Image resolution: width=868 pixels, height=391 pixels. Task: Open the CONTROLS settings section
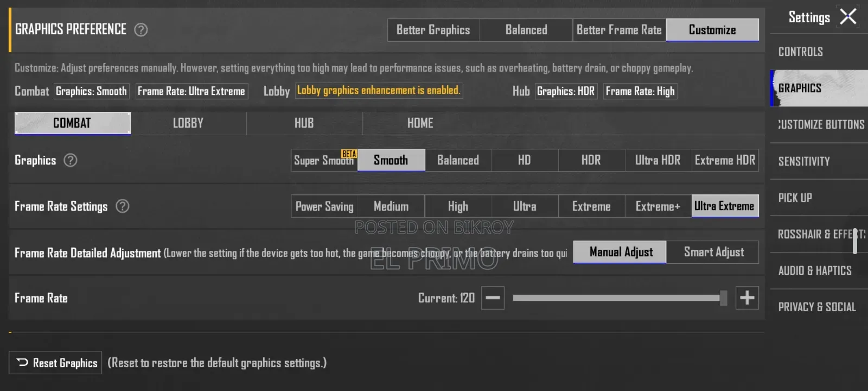(x=819, y=52)
